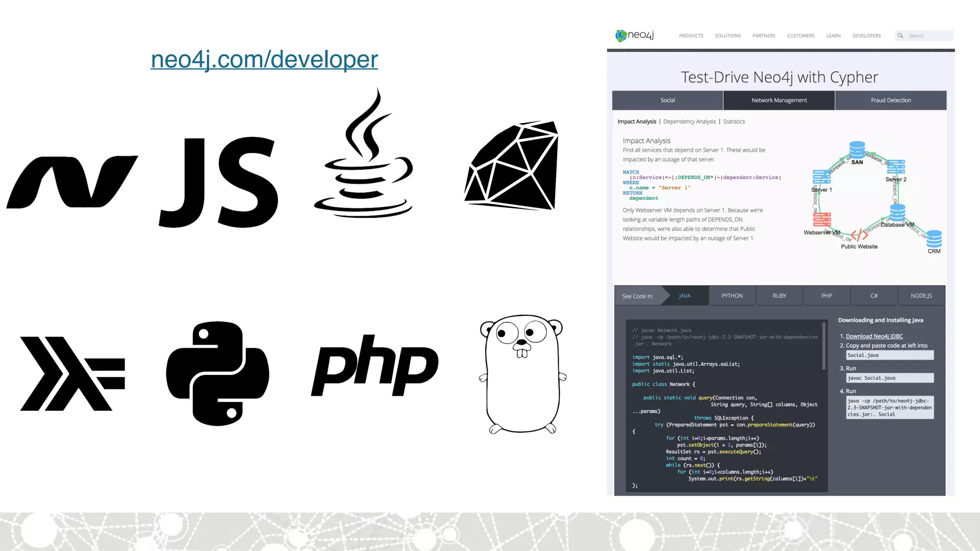Viewport: 980px width, 551px height.
Task: Switch code view to NODE.JS
Action: 921,296
